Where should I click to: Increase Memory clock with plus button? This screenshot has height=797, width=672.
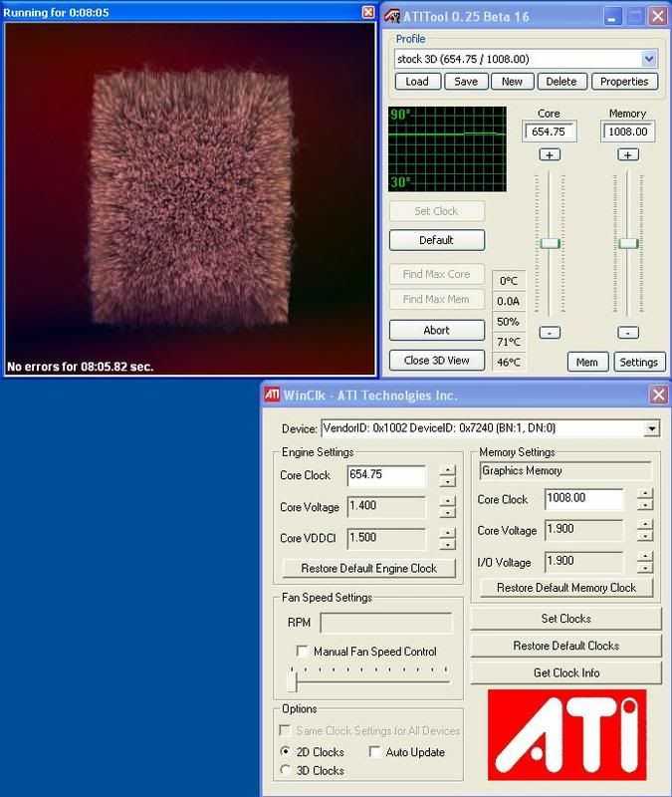coord(628,154)
